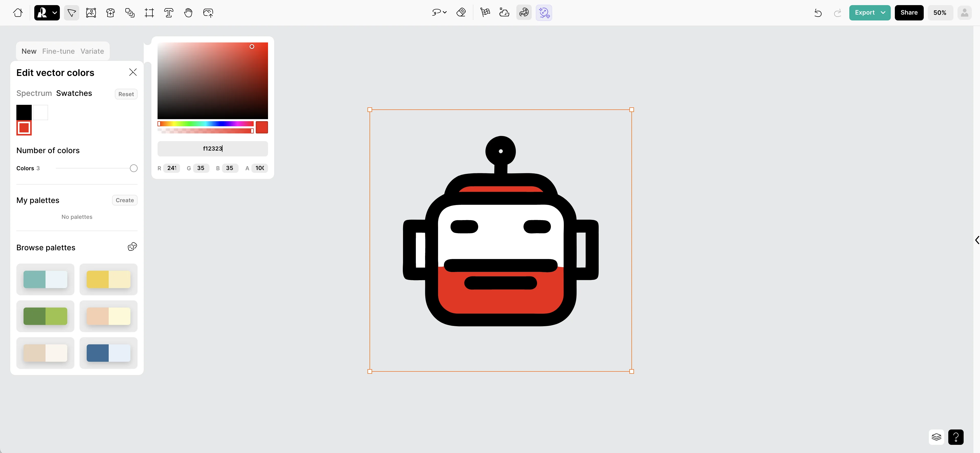Toggle the arrow selection tool
The height and width of the screenshot is (453, 980).
tap(72, 13)
